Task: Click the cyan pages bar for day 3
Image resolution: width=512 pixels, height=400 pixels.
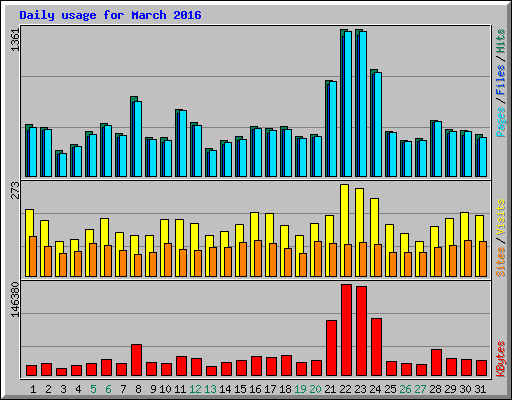Action: coord(63,165)
